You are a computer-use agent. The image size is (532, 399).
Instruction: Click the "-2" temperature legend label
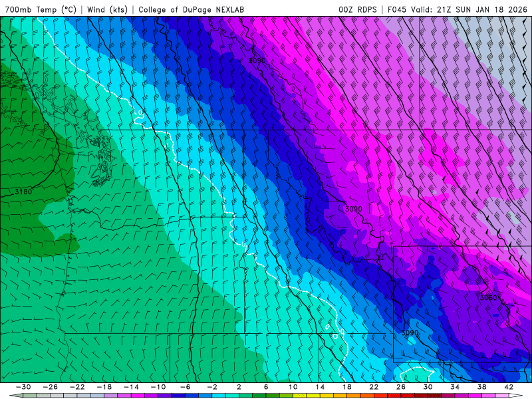(x=212, y=387)
